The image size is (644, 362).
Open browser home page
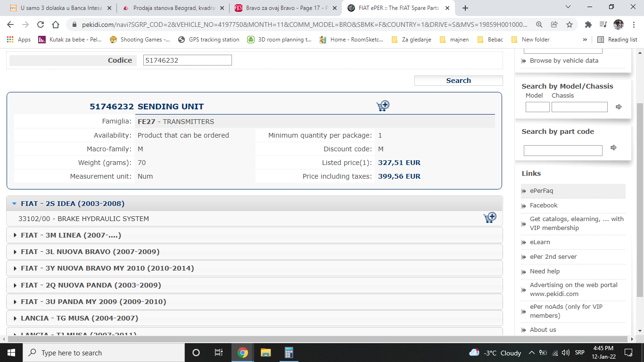(x=56, y=25)
